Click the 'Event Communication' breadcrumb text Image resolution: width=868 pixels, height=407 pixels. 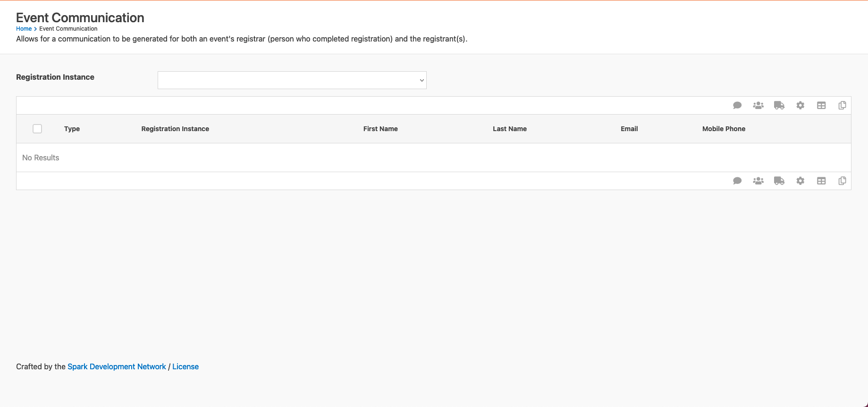pos(68,29)
